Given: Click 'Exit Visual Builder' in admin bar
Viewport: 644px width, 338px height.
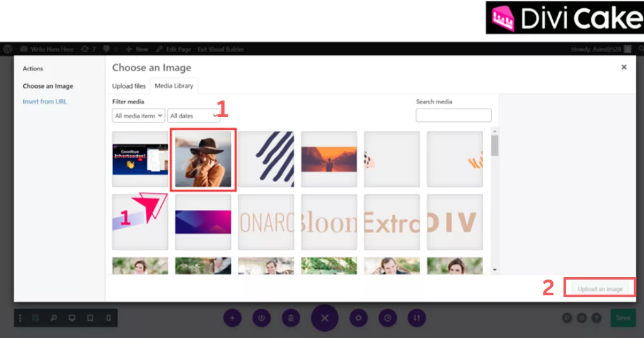Looking at the screenshot, I should pyautogui.click(x=221, y=49).
